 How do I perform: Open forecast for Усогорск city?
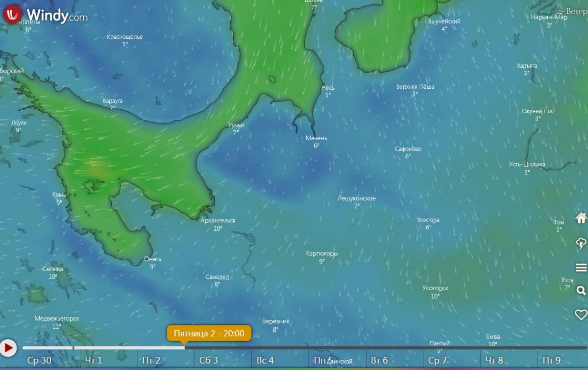435,288
